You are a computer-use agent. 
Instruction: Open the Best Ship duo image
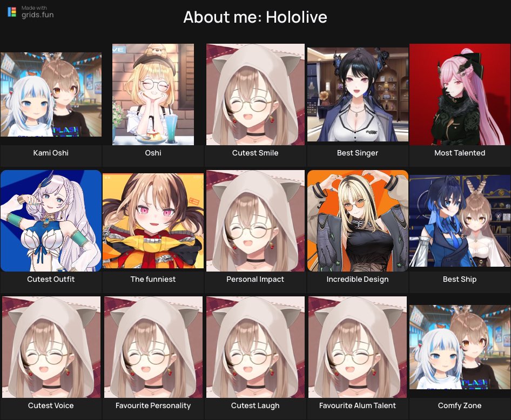(x=460, y=221)
